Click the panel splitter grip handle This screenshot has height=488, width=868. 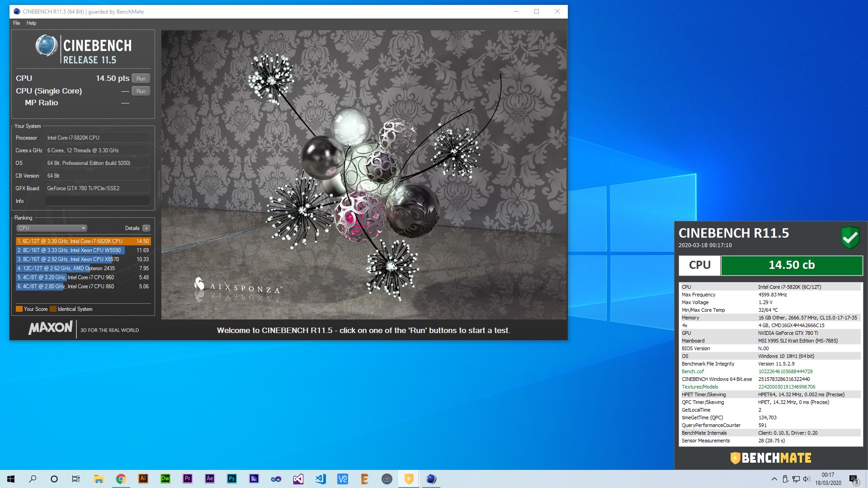coord(158,184)
